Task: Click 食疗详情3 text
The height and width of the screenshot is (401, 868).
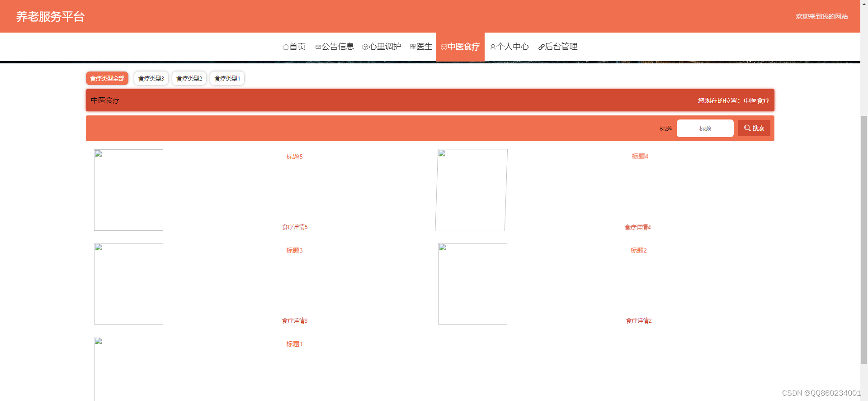Action: (x=295, y=320)
